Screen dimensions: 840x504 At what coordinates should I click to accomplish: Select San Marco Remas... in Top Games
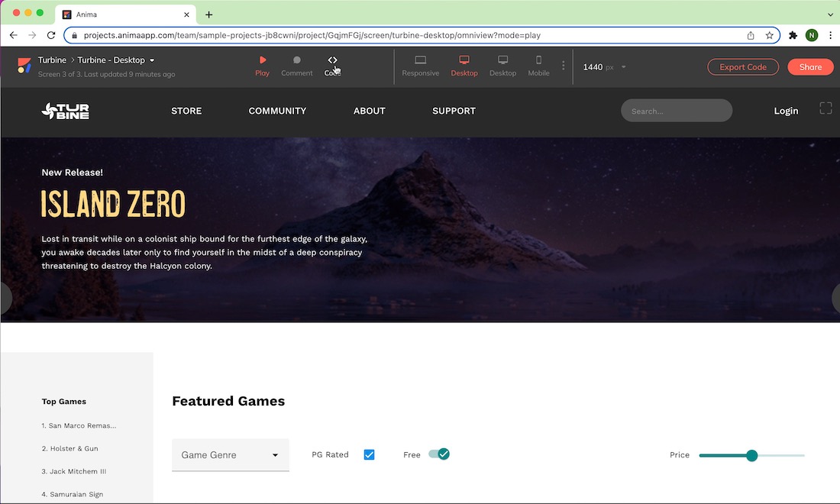pos(79,425)
